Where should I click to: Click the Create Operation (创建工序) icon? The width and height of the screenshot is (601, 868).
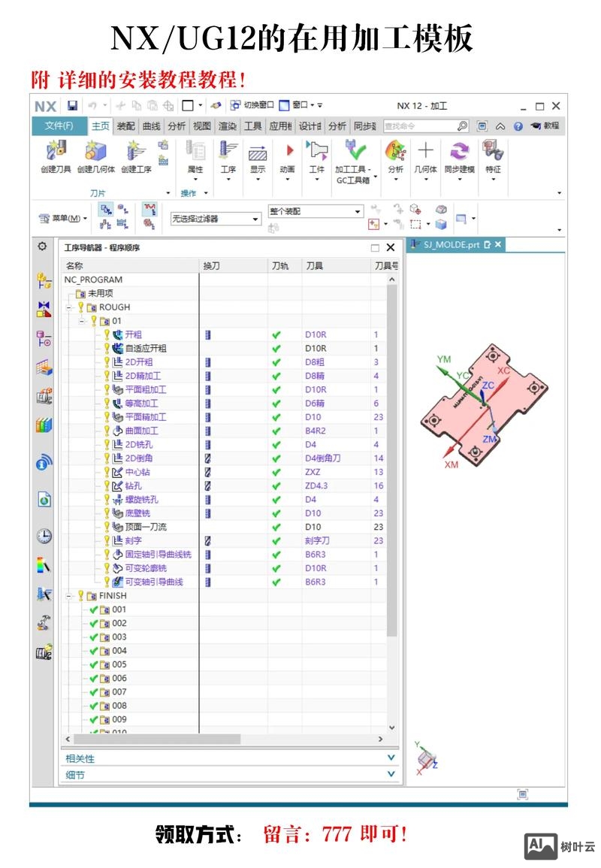click(136, 152)
